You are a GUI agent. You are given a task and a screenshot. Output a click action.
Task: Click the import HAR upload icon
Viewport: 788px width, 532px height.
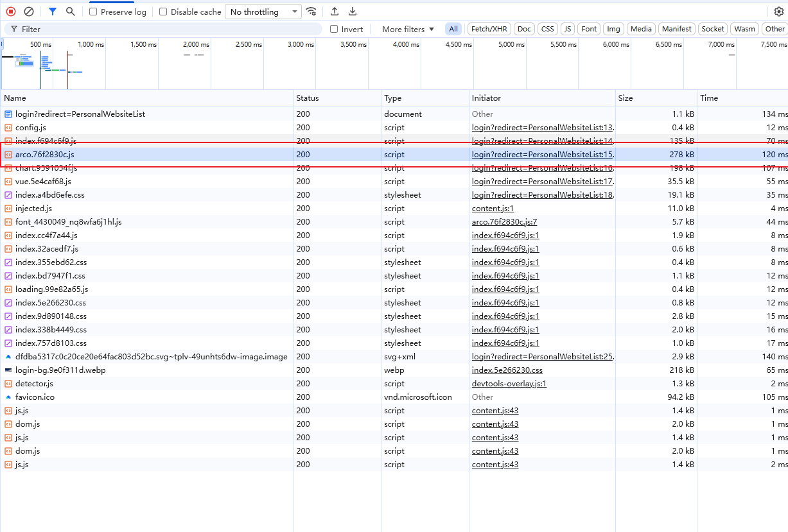335,12
